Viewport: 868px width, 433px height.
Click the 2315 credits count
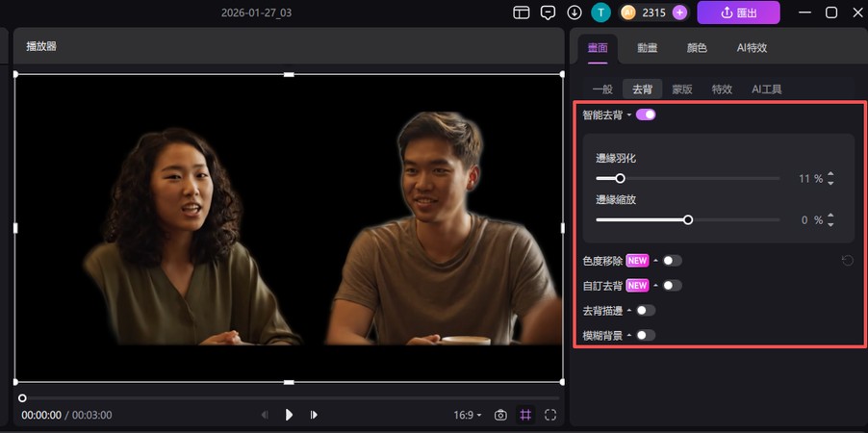click(653, 13)
